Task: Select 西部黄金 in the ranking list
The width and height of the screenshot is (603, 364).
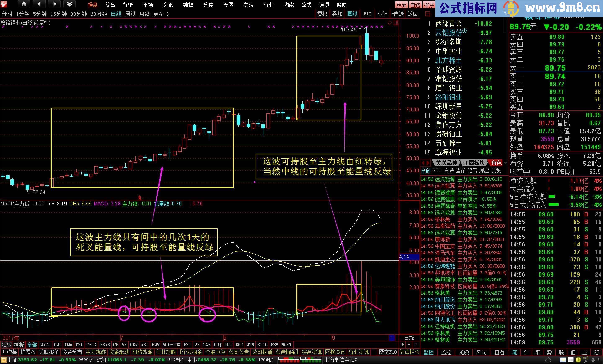Action: coord(449,23)
